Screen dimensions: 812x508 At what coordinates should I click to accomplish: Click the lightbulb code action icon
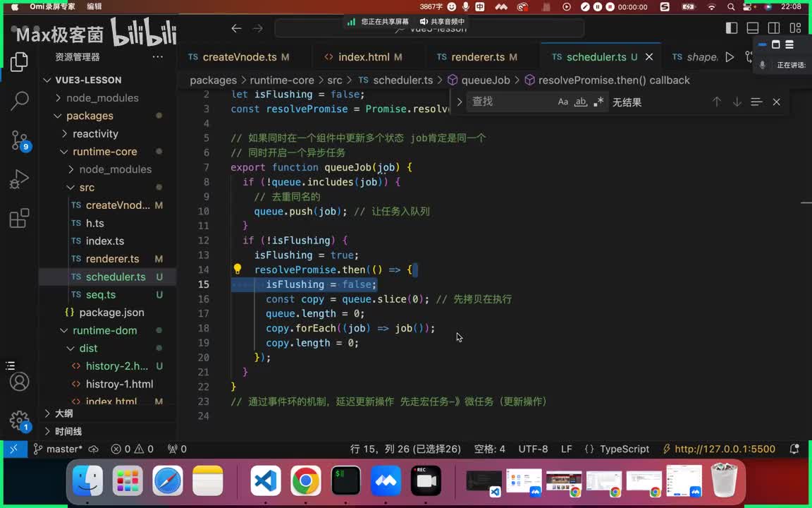[x=237, y=269]
